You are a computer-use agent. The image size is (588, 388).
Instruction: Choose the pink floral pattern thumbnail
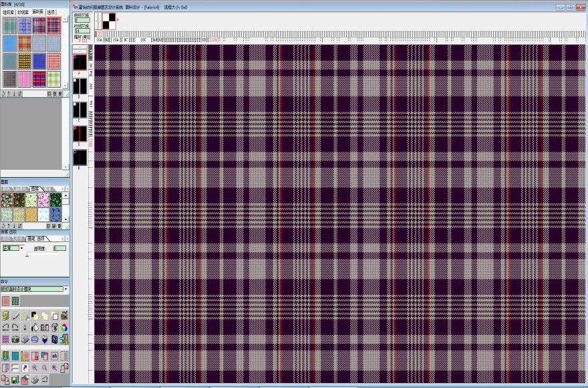point(44,199)
